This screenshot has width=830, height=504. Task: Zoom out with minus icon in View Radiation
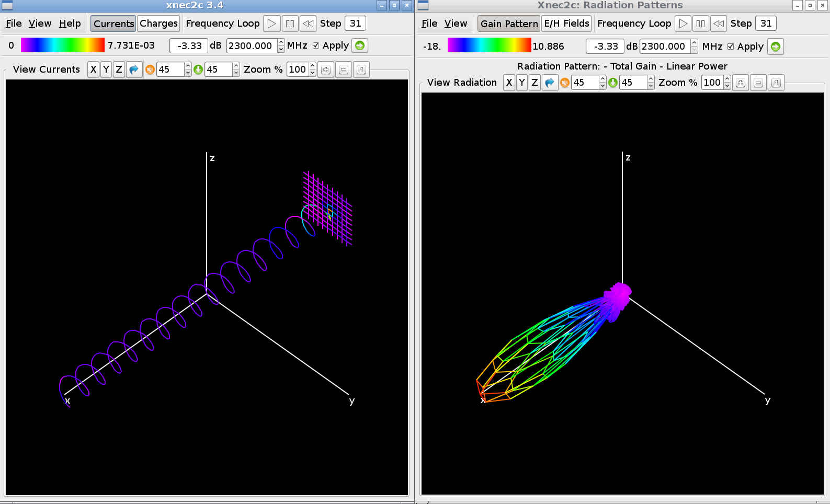pos(758,83)
